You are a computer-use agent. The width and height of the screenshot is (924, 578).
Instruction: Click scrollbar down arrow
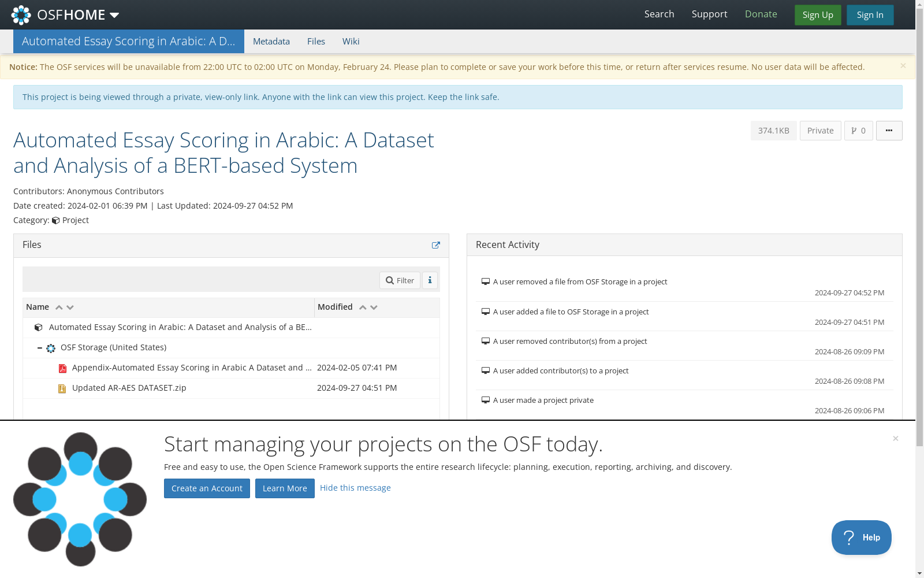(x=919, y=573)
